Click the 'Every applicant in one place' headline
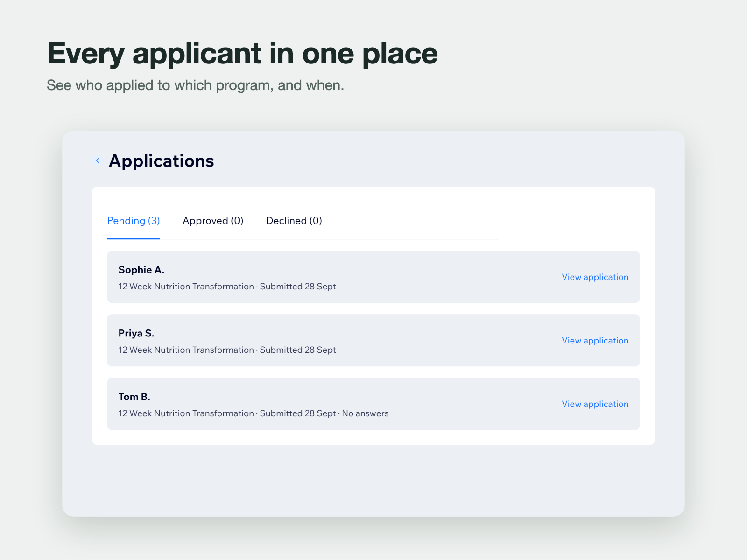This screenshot has height=560, width=747. (x=242, y=54)
